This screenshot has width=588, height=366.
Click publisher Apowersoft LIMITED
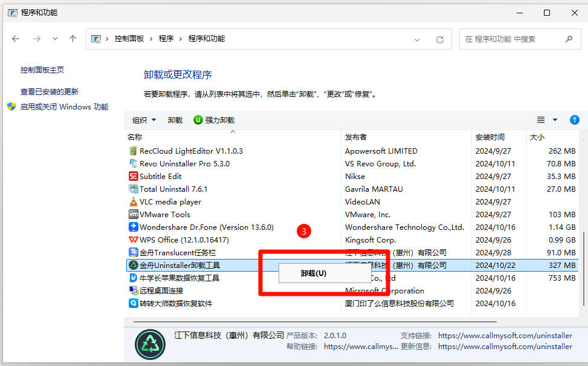[x=381, y=151]
